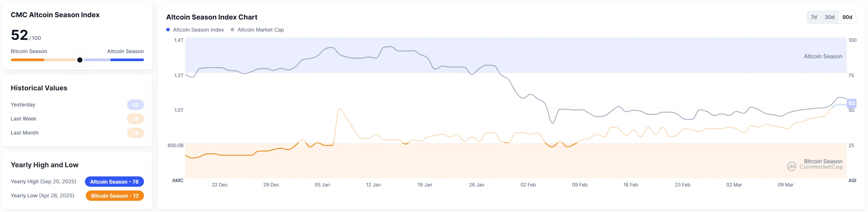Click the current value 52 chart marker
The width and height of the screenshot is (868, 212).
(x=851, y=103)
